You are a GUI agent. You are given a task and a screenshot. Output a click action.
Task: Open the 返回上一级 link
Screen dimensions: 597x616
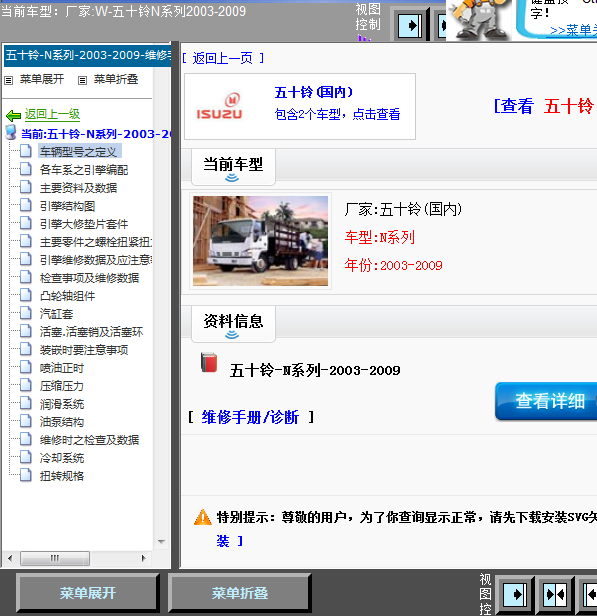[x=52, y=114]
